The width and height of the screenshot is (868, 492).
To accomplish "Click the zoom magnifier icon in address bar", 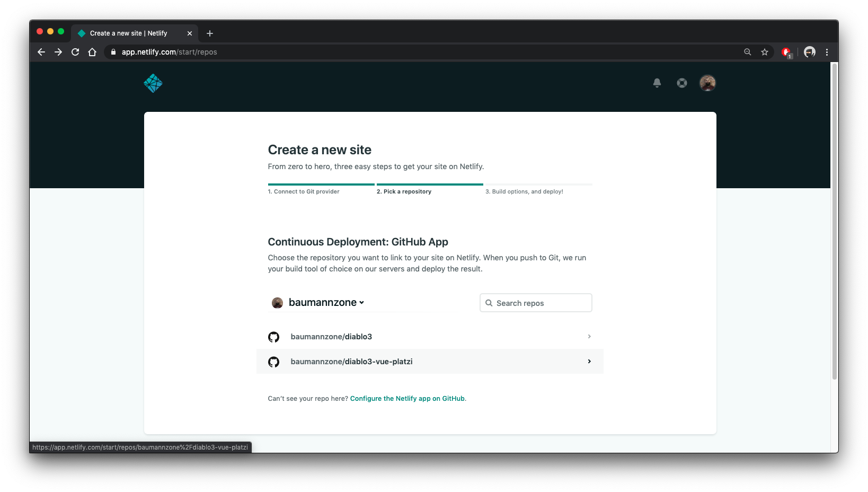I will (x=747, y=52).
